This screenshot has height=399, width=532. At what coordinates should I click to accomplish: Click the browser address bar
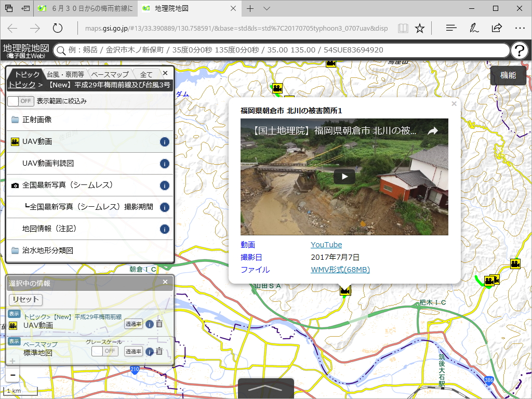click(236, 28)
